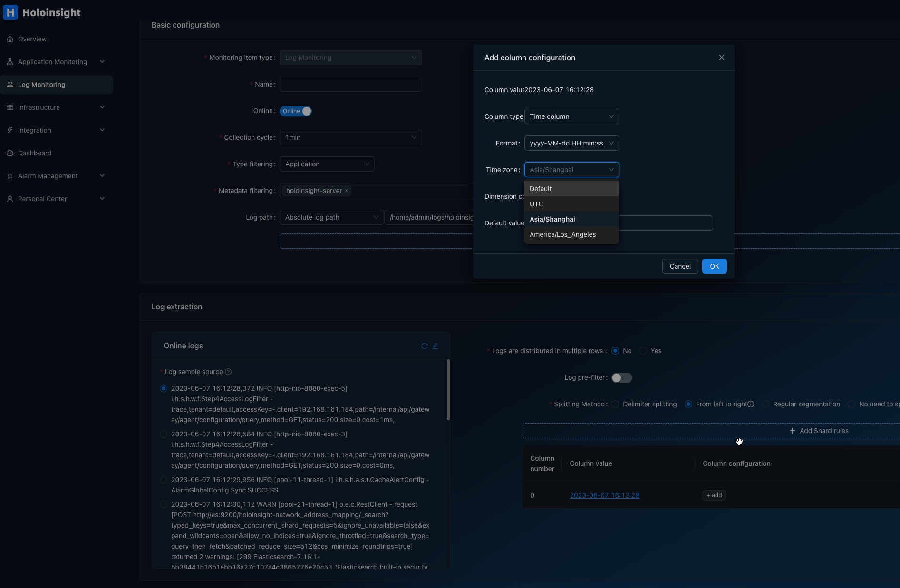
Task: Select the CacheAlertConfig log sample
Action: click(x=164, y=480)
